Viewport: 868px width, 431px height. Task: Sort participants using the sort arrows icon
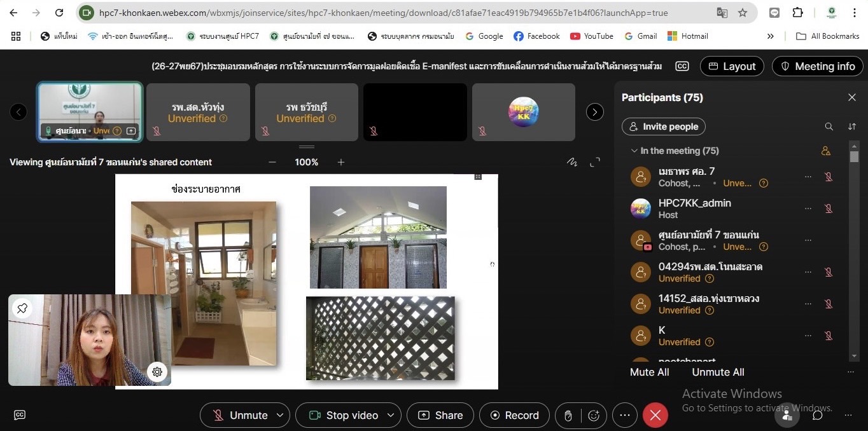[x=852, y=127]
